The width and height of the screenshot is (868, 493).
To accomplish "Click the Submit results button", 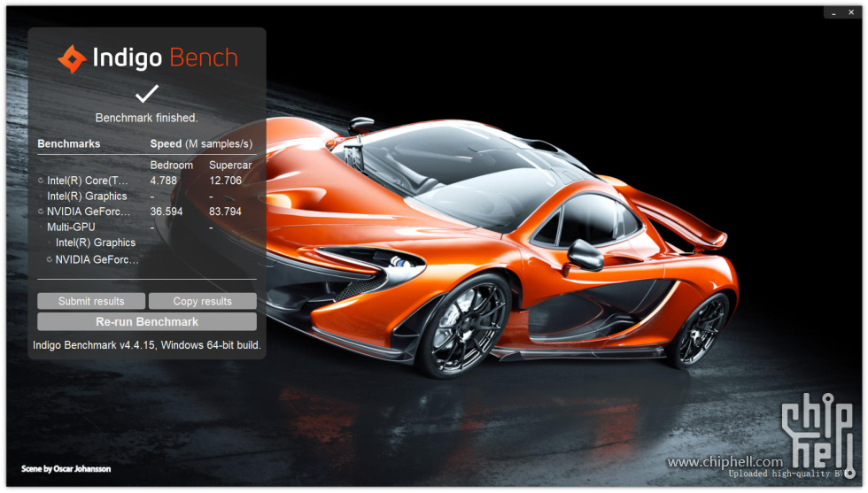I will 91,301.
